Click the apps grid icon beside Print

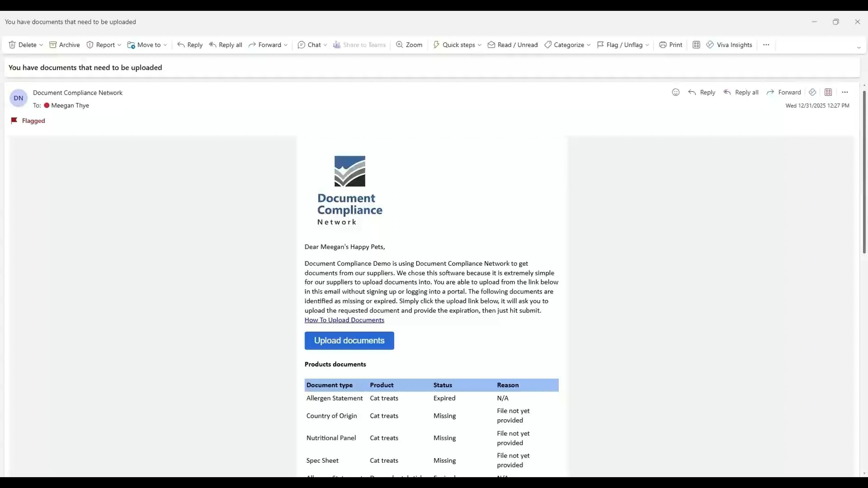point(696,45)
